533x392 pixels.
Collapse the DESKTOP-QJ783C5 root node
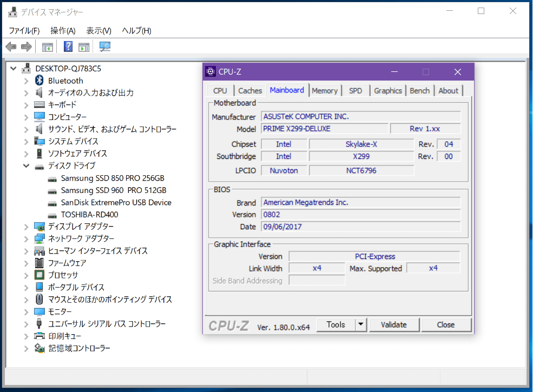click(13, 68)
